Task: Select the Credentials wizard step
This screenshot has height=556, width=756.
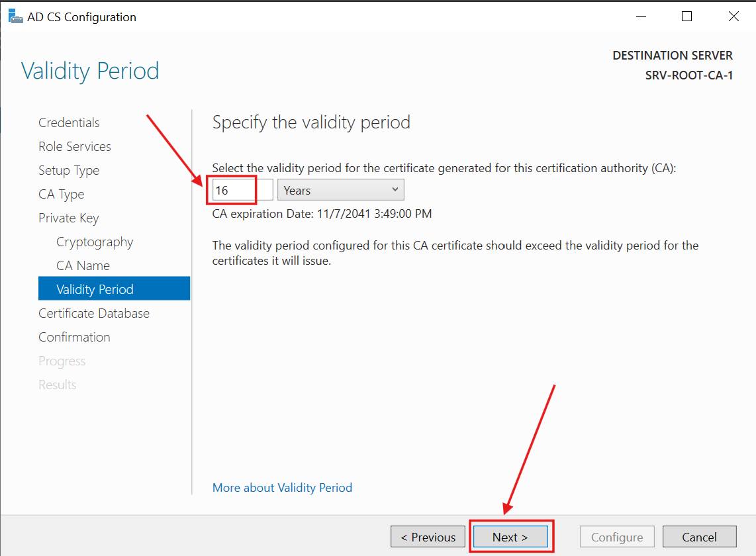Action: 69,122
